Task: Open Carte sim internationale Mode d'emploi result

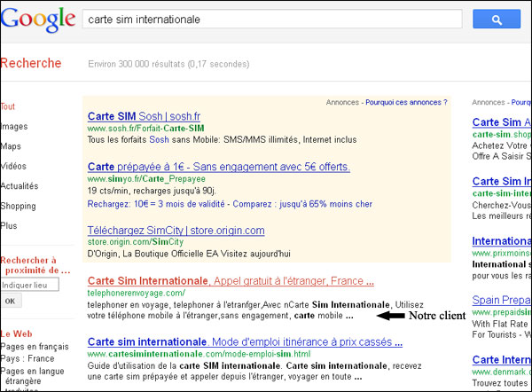Action: coord(245,341)
